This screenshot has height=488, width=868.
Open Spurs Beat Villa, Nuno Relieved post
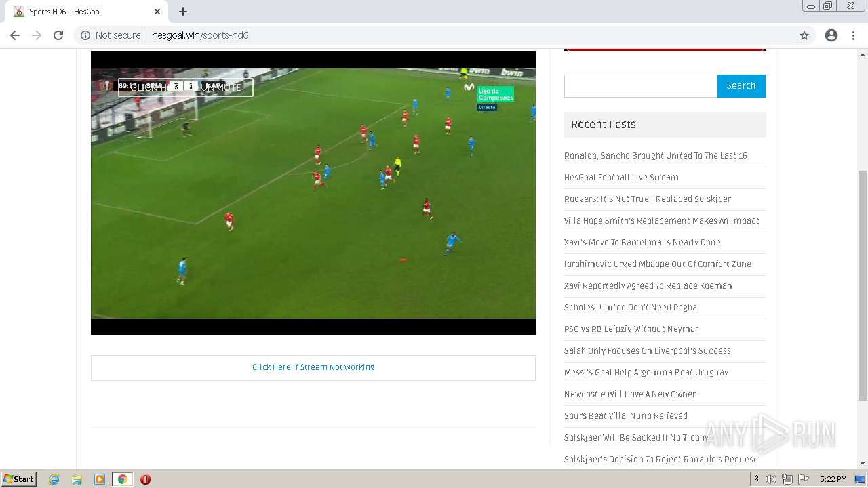(x=626, y=416)
